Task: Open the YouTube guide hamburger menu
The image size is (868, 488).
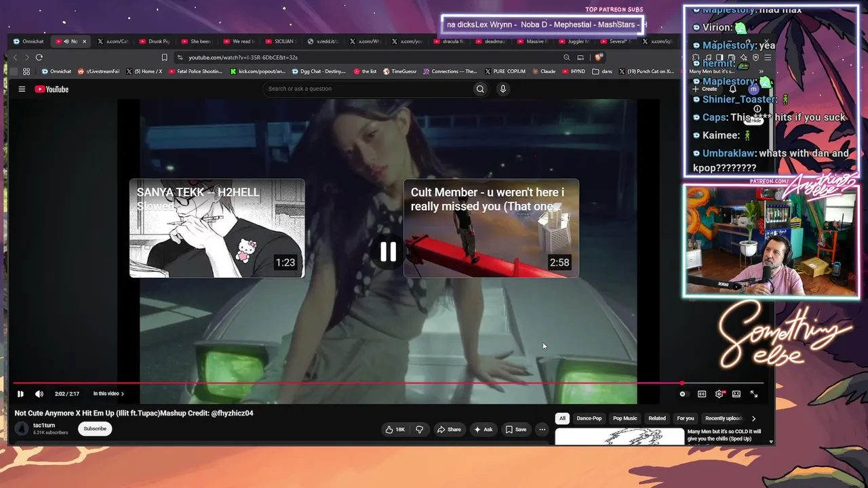Action: click(x=22, y=89)
